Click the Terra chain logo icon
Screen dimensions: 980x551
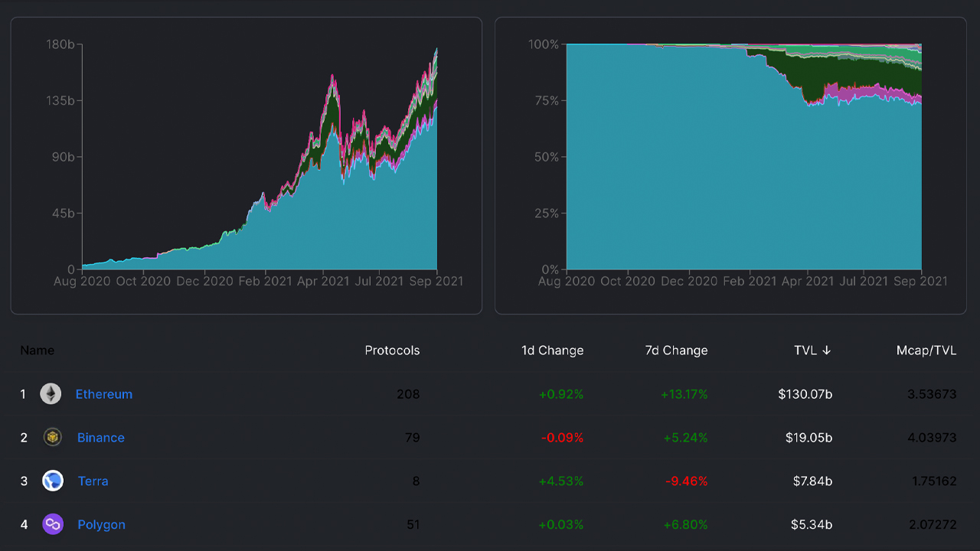pyautogui.click(x=53, y=481)
